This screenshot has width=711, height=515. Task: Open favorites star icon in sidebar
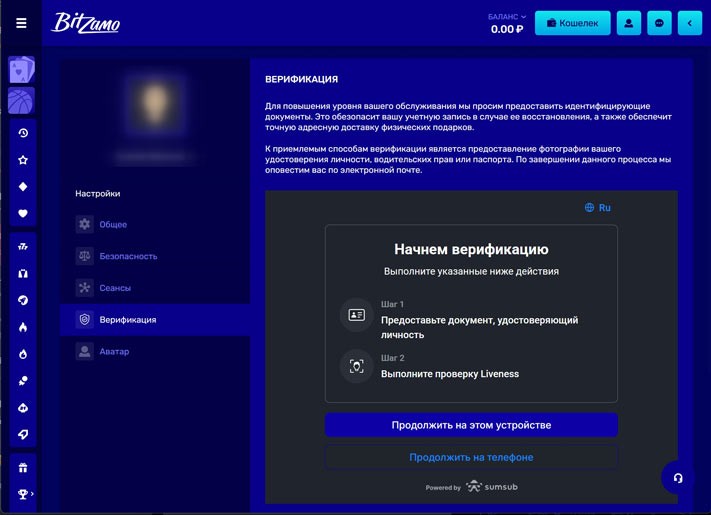coord(23,160)
